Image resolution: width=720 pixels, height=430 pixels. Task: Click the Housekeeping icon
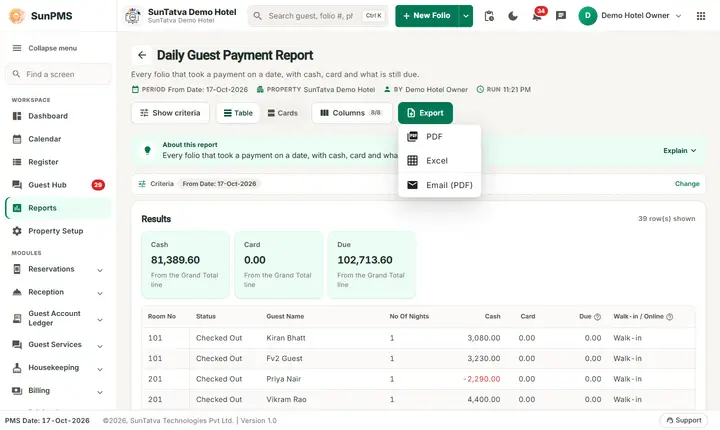[17, 368]
